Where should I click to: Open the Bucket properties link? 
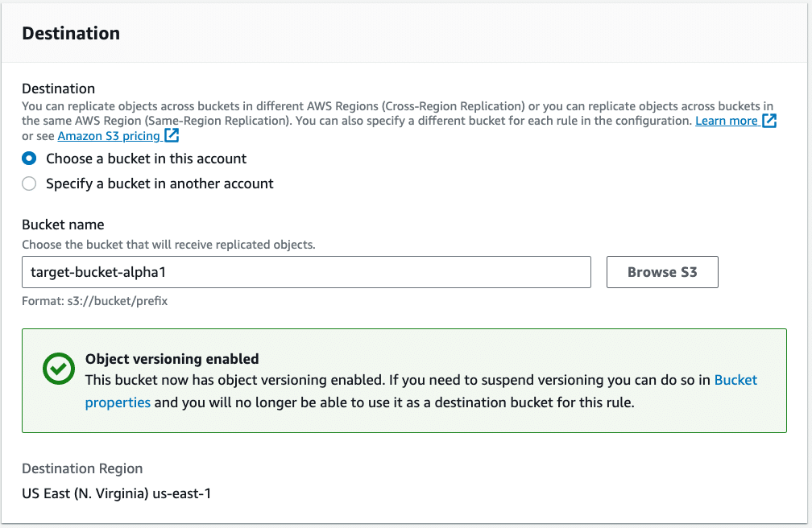[735, 380]
